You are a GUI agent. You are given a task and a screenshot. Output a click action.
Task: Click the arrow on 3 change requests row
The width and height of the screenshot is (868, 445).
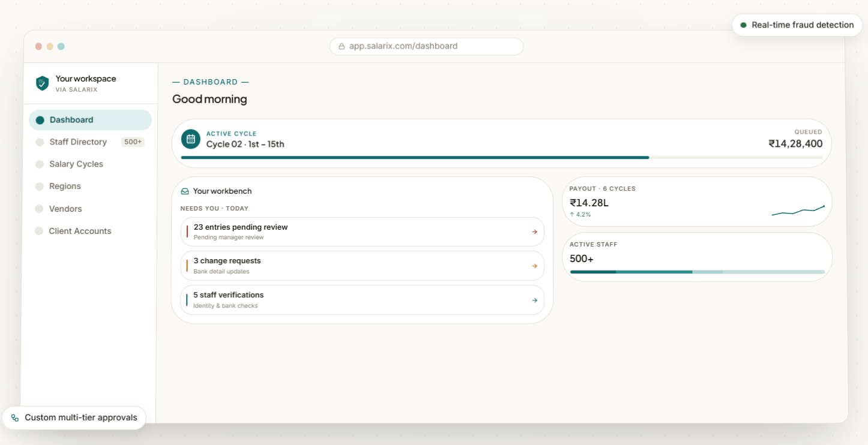534,266
